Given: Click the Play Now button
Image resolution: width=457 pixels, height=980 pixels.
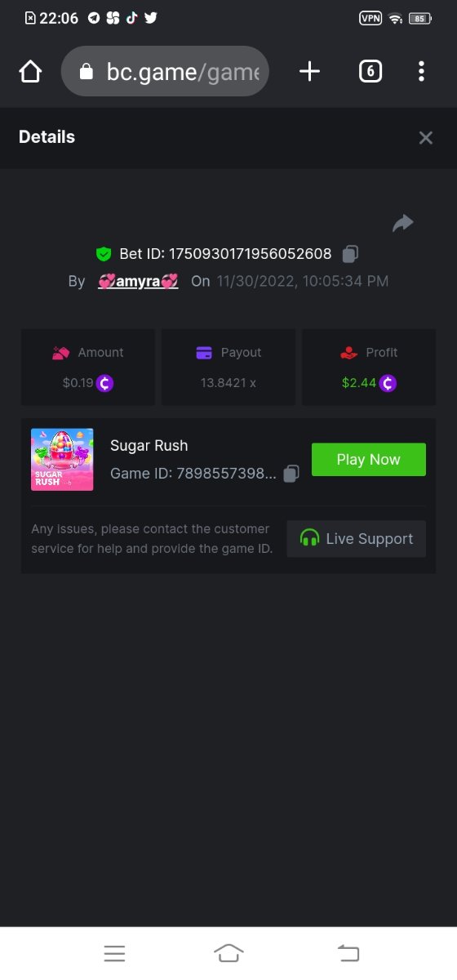Looking at the screenshot, I should pos(369,460).
